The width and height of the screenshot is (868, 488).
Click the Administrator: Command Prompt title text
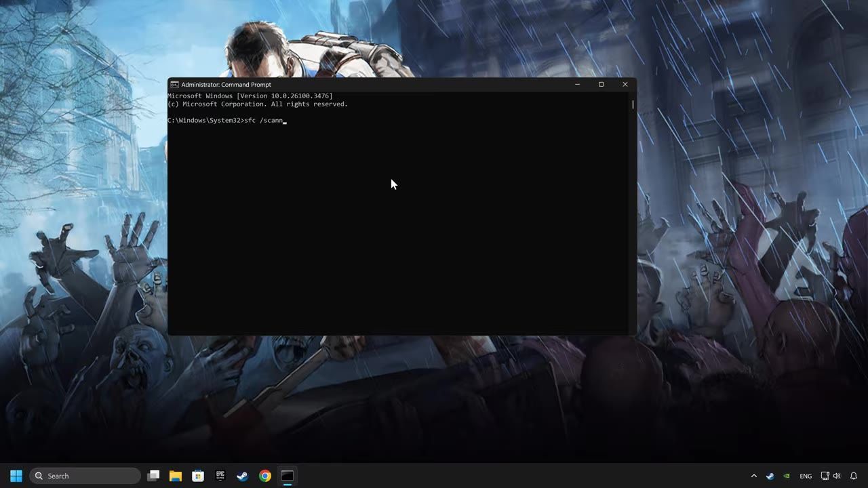(x=226, y=85)
